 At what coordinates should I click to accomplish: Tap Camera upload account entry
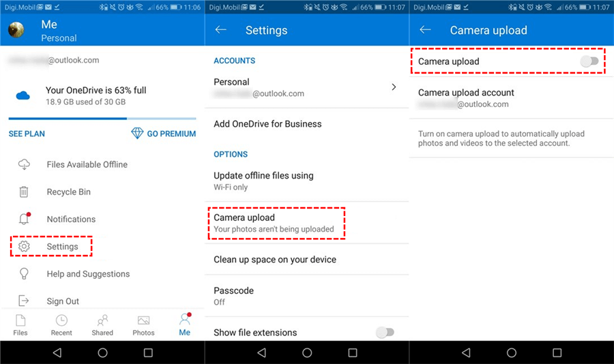pos(512,98)
